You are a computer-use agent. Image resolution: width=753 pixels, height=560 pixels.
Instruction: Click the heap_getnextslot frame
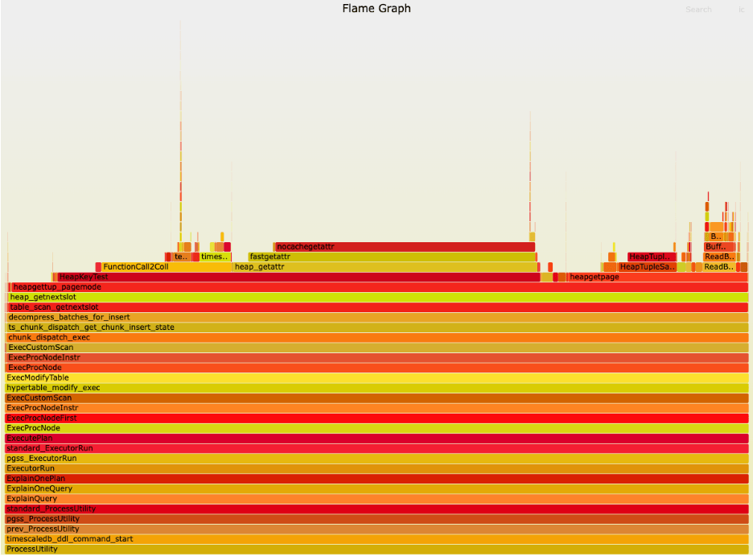point(378,297)
